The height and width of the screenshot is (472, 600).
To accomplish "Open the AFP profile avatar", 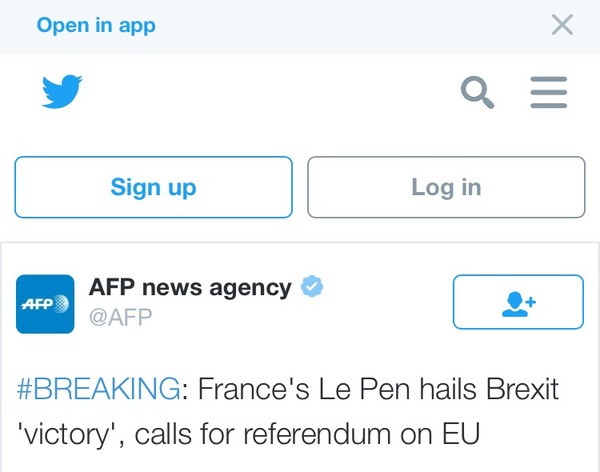I will (45, 303).
